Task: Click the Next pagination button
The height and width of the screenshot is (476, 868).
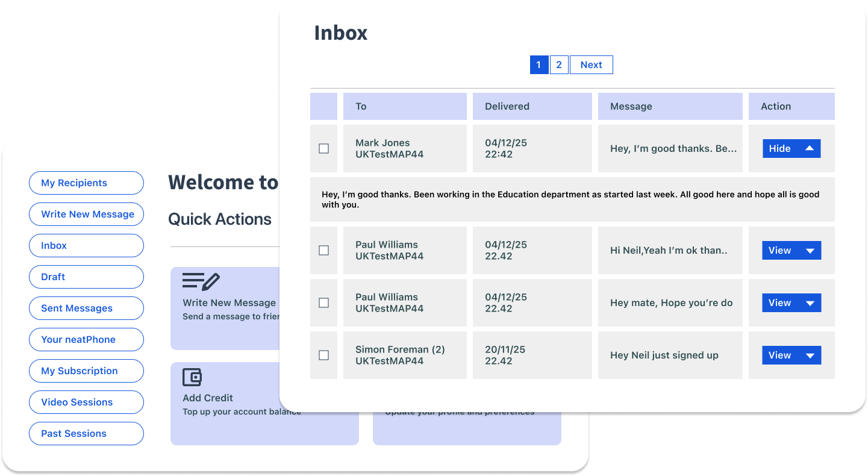Action: tap(591, 64)
